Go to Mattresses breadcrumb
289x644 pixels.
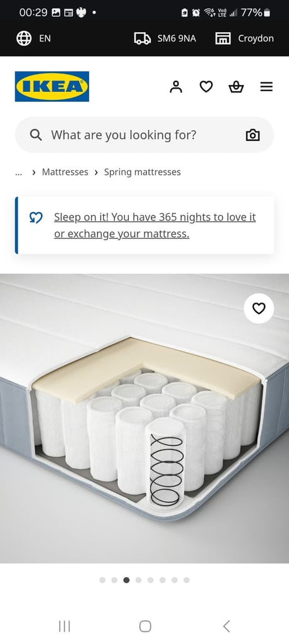point(65,172)
